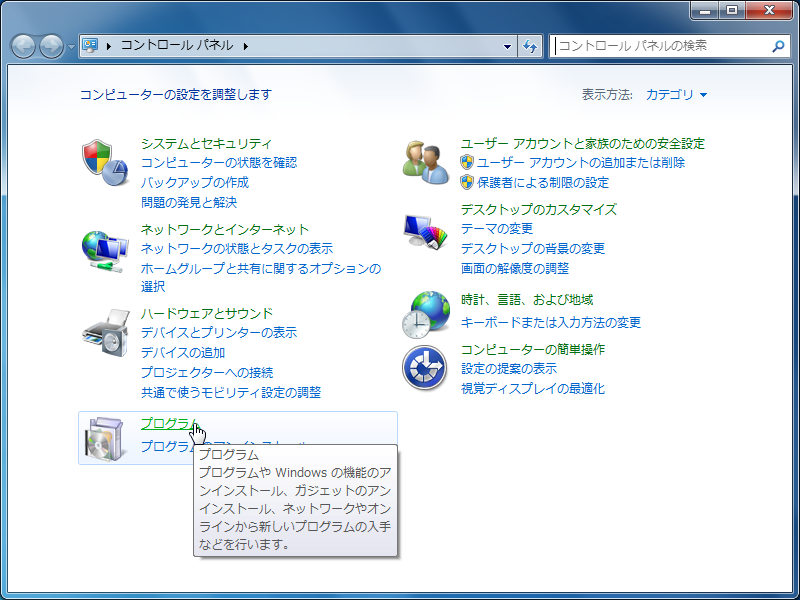Click the search magnifier icon
This screenshot has width=800, height=600.
pyautogui.click(x=778, y=46)
